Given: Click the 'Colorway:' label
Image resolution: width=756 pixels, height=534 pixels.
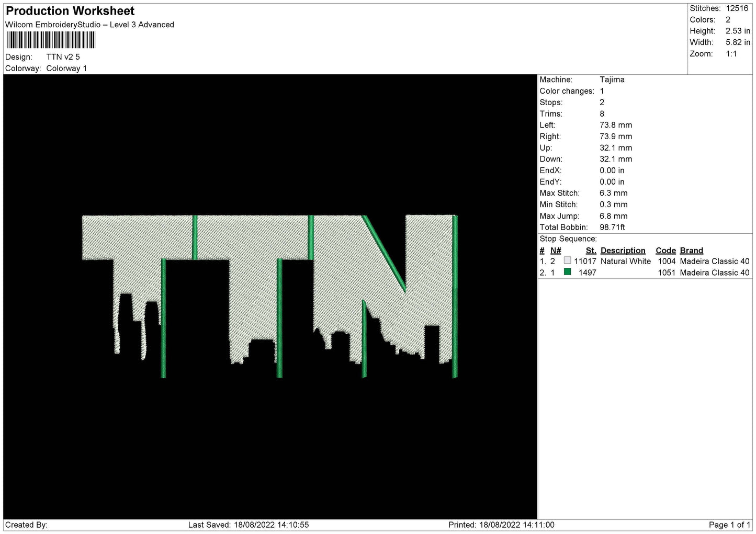Looking at the screenshot, I should pos(23,69).
